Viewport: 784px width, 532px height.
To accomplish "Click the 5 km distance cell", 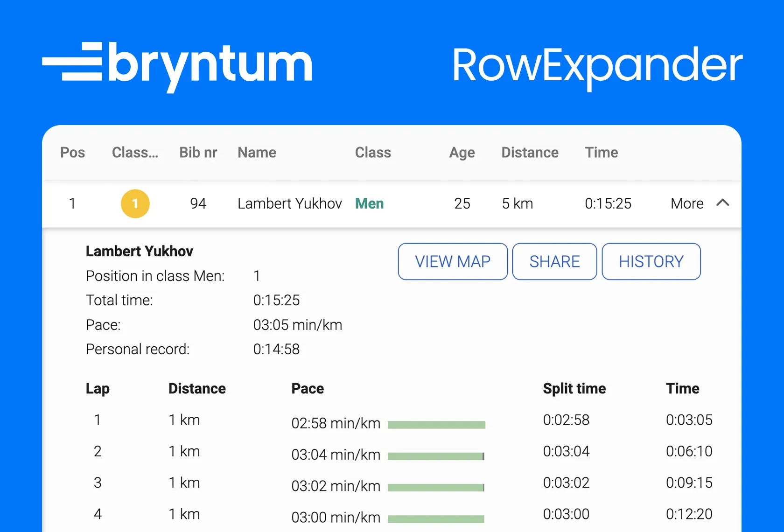I will click(517, 203).
